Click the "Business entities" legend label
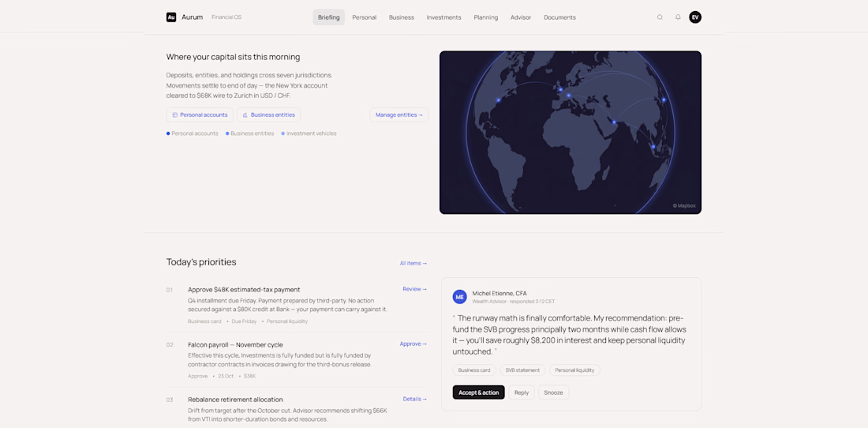Screen dimensions: 868x428 pos(252,133)
